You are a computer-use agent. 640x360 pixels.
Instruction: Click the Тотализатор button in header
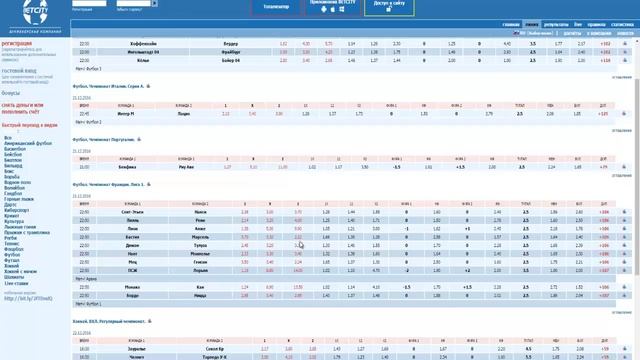tap(276, 7)
